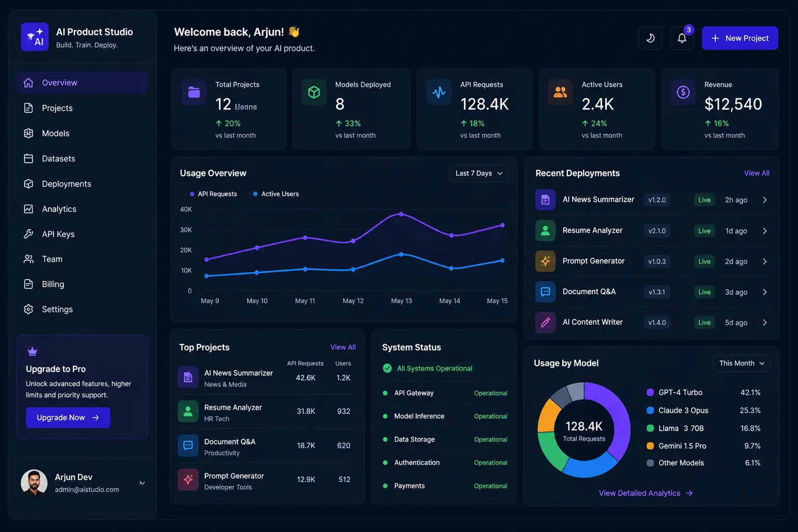Click the API Requests pulse icon
The width and height of the screenshot is (798, 532).
(x=439, y=92)
